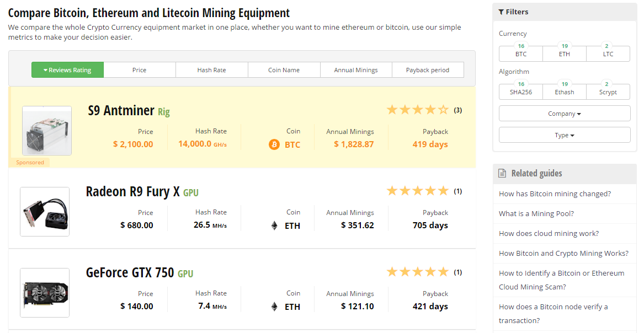Sort listings by Annual Minings

point(356,70)
